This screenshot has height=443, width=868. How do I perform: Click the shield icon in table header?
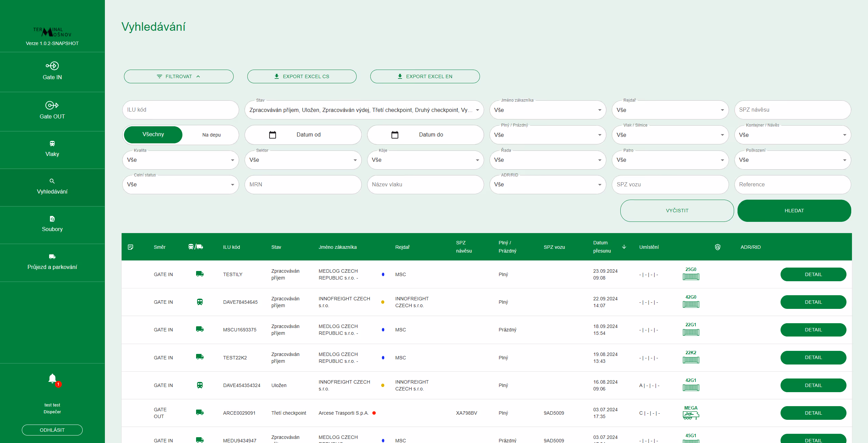point(717,247)
